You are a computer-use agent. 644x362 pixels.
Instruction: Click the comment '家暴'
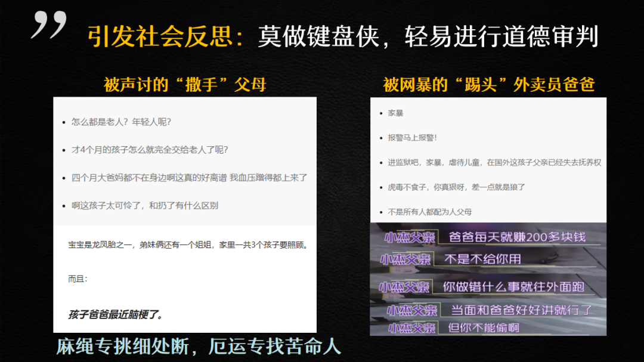pyautogui.click(x=395, y=113)
